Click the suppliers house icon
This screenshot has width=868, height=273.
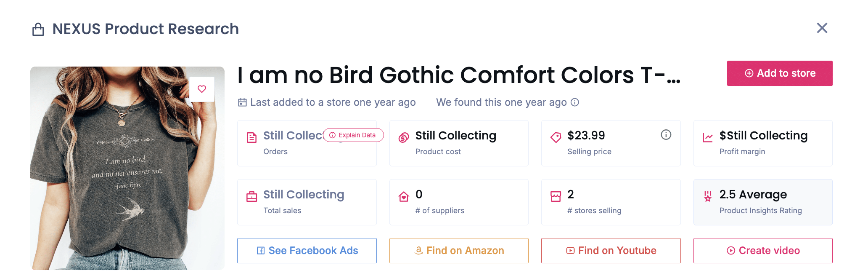(404, 197)
